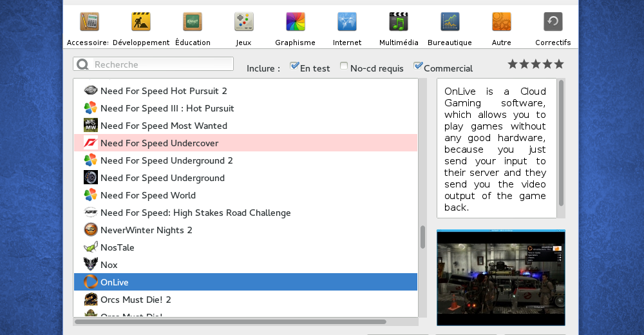Open the Correctifs patches category
The image size is (644, 335).
(x=553, y=23)
